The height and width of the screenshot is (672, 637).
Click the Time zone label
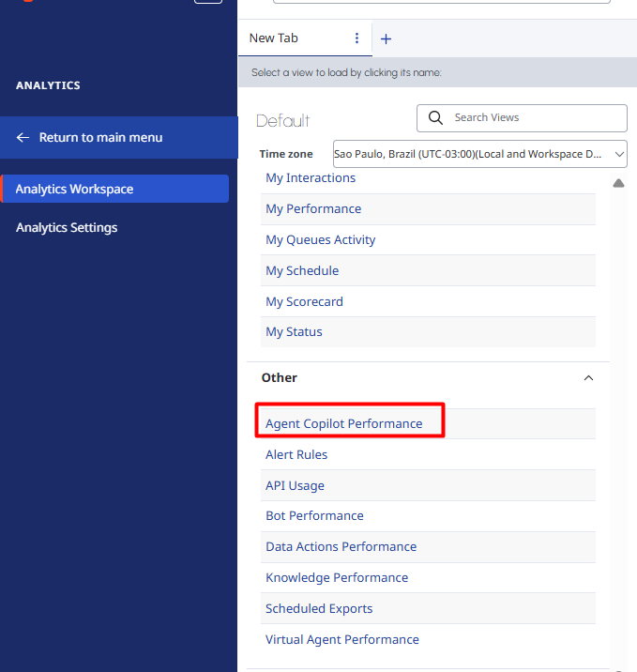click(286, 154)
